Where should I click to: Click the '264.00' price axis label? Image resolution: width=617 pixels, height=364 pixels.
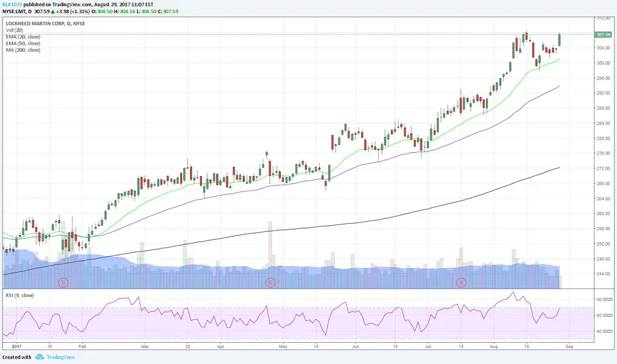pos(604,199)
